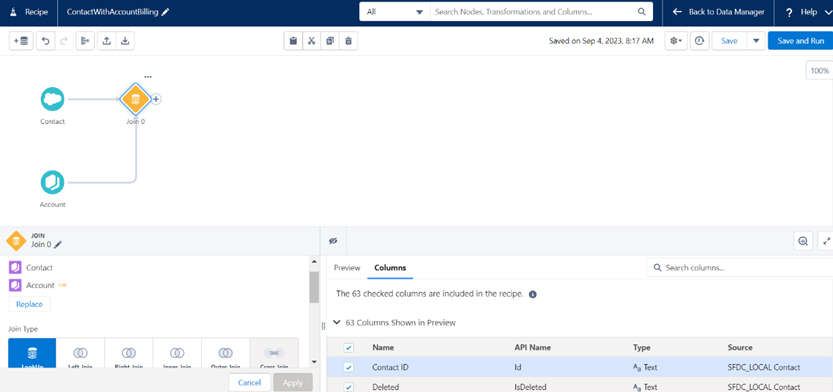The width and height of the screenshot is (833, 392).
Task: Rename Join 0 with pencil icon
Action: (58, 245)
